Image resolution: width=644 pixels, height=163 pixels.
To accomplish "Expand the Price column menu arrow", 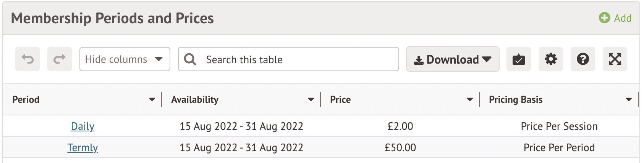I will 470,100.
